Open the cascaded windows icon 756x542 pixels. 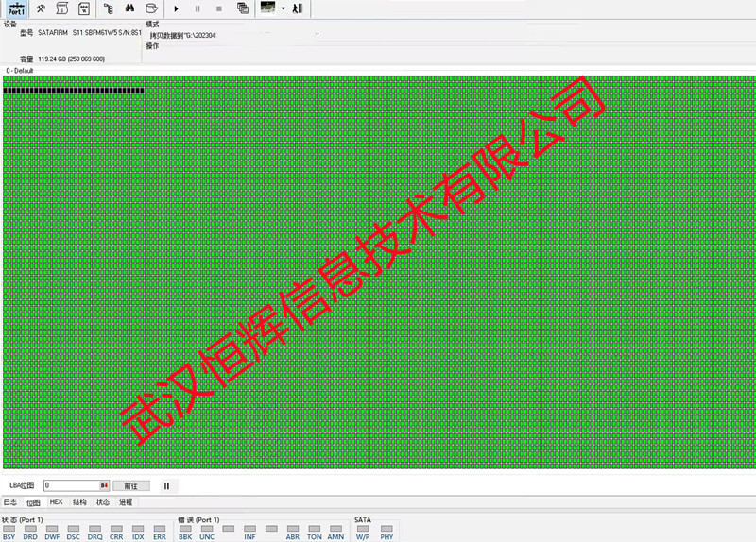pyautogui.click(x=243, y=8)
